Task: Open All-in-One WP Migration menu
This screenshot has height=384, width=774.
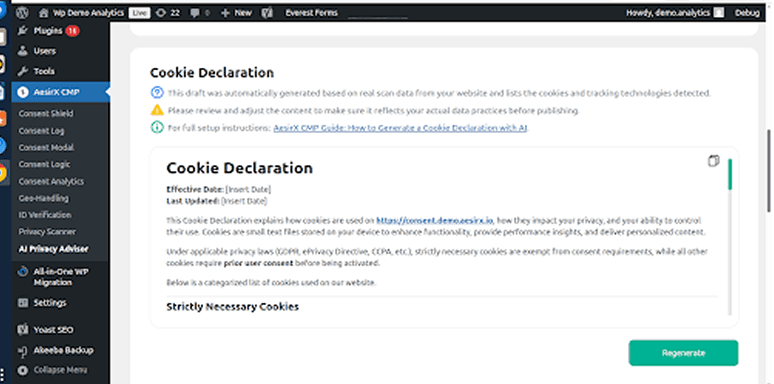Action: coord(60,277)
